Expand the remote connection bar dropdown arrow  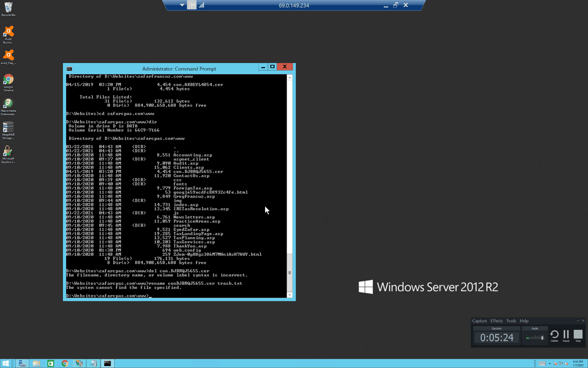pyautogui.click(x=182, y=5)
